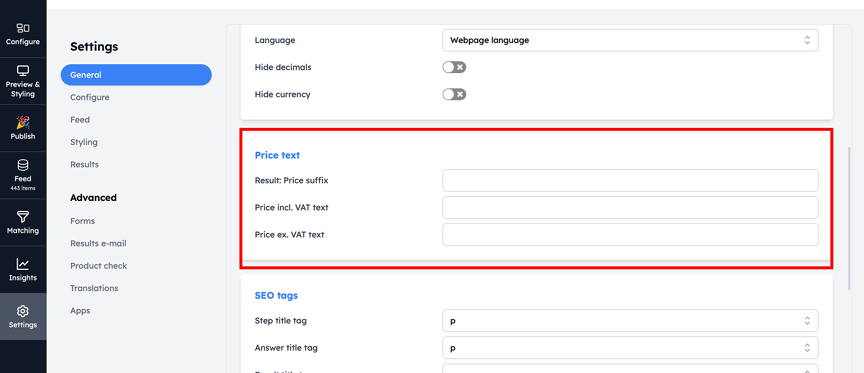Viewport: 864px width, 373px height.
Task: Click the SEO tags section heading
Action: (x=276, y=295)
